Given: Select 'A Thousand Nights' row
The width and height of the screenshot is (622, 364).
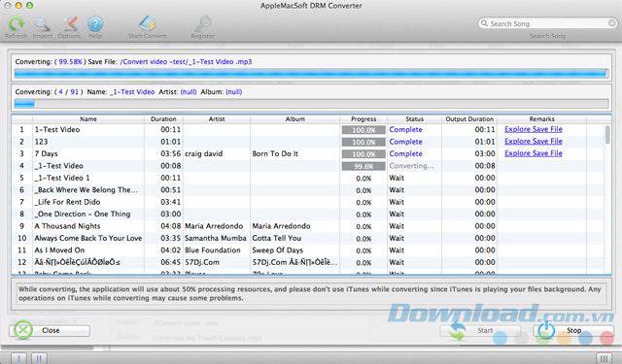Looking at the screenshot, I should (x=307, y=226).
